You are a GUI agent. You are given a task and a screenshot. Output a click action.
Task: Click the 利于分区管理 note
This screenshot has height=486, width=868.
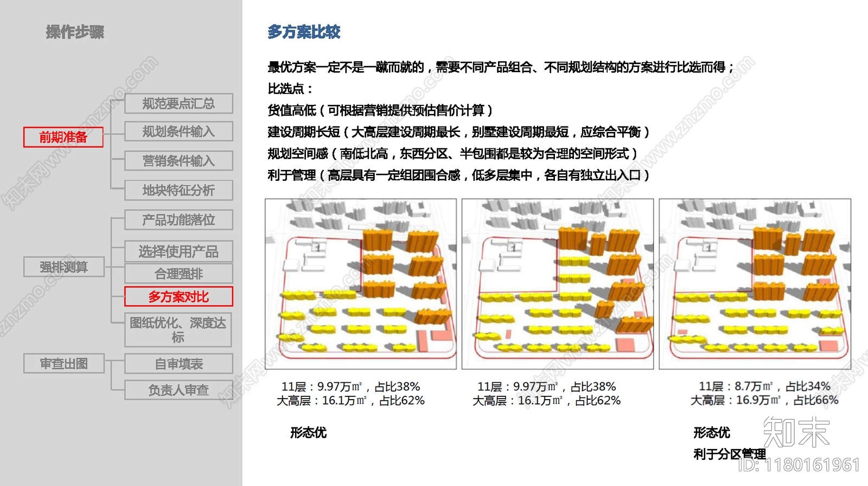(730, 454)
